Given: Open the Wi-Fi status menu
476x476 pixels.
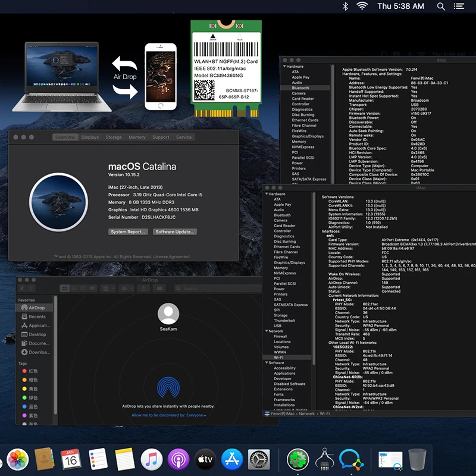Looking at the screenshot, I should 362,6.
